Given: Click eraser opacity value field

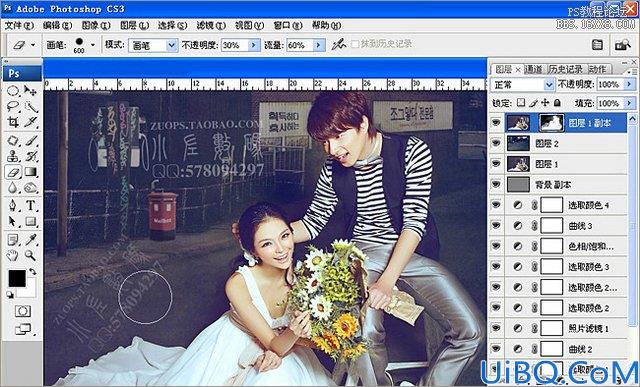Looking at the screenshot, I should (235, 45).
